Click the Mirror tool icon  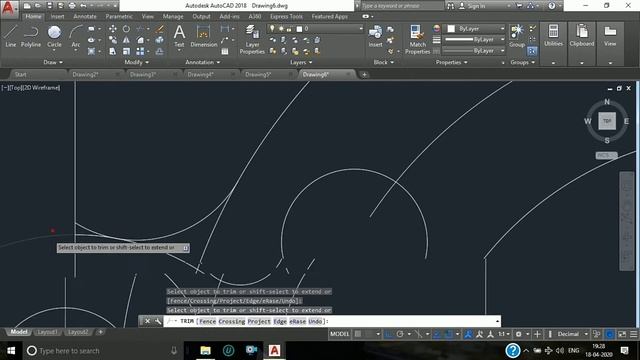[x=127, y=40]
